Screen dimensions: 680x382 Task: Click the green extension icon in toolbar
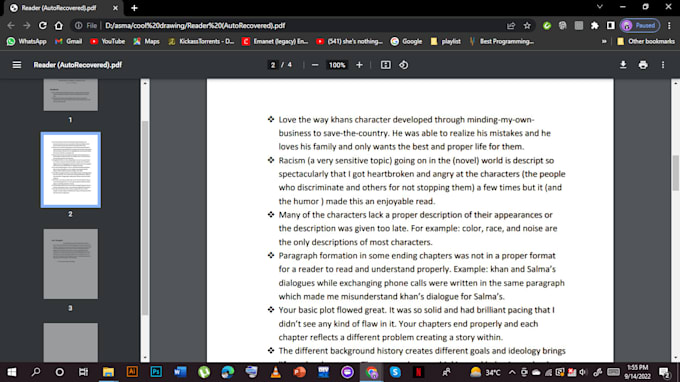(547, 26)
